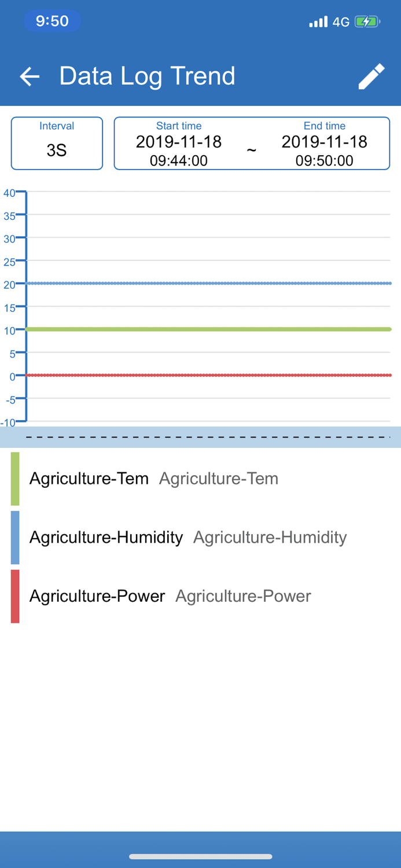Open the Start time picker
The width and height of the screenshot is (401, 868).
(179, 143)
